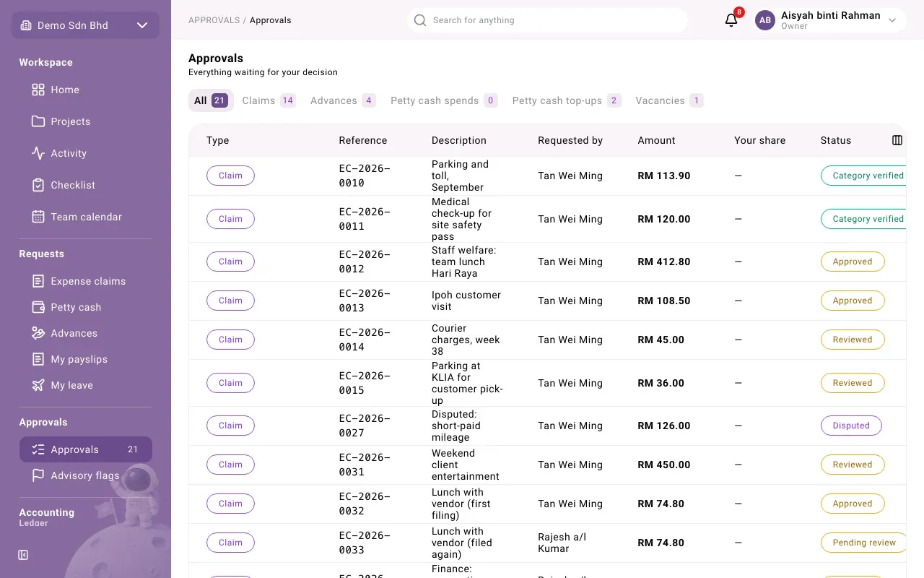This screenshot has width=924, height=578.
Task: Click the Activity pulse icon
Action: (38, 153)
